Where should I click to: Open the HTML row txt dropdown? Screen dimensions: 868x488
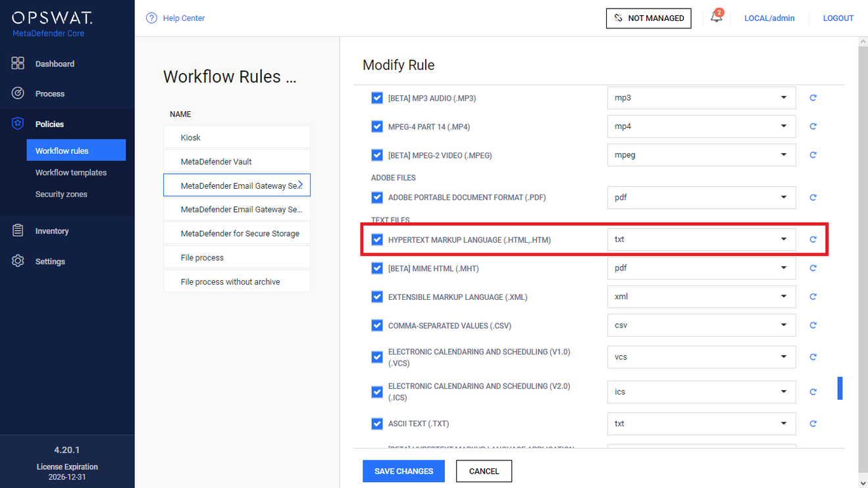pyautogui.click(x=702, y=239)
